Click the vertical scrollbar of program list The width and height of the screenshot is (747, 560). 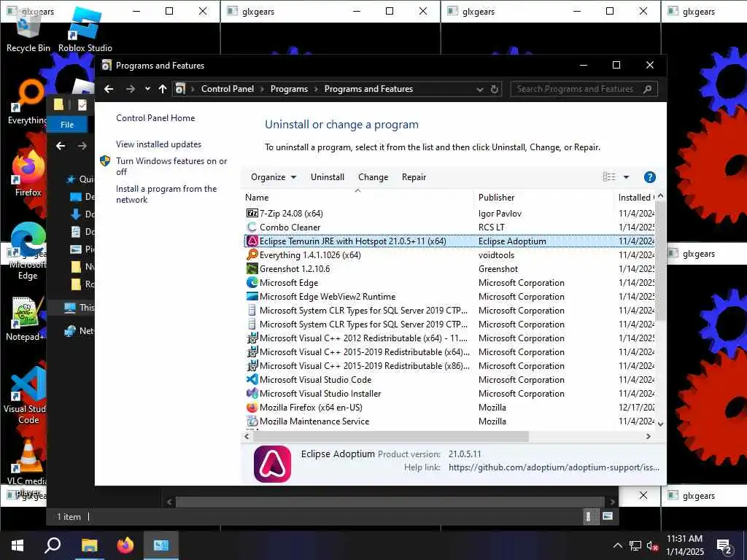(660, 260)
